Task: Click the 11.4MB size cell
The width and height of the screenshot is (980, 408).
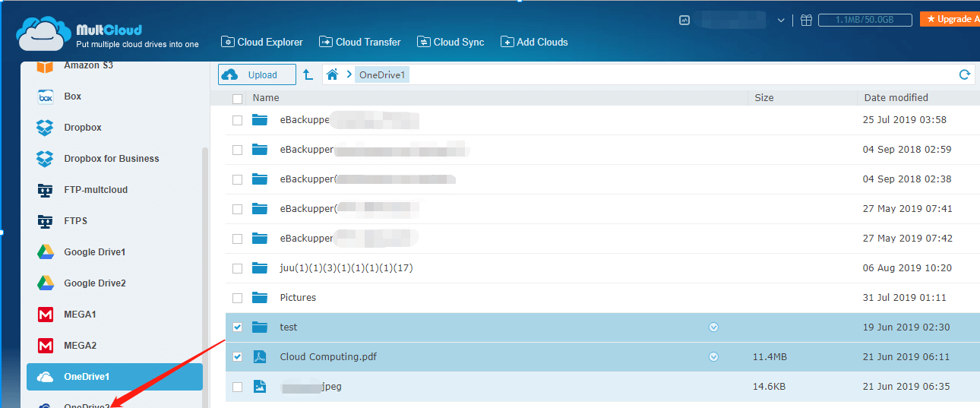Action: pyautogui.click(x=770, y=357)
